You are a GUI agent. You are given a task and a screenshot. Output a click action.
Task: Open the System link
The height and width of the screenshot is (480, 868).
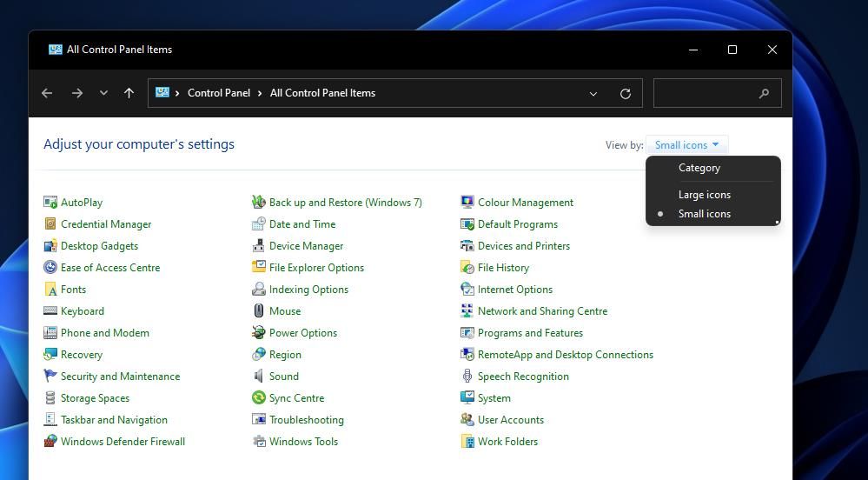(494, 398)
